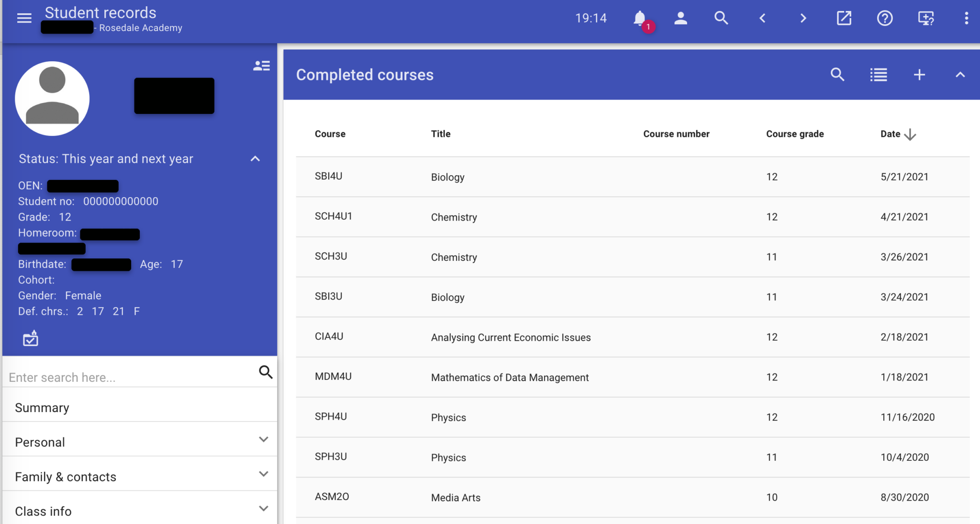Screen dimensions: 980x524
Task: Open the help question mark icon
Action: (x=884, y=18)
